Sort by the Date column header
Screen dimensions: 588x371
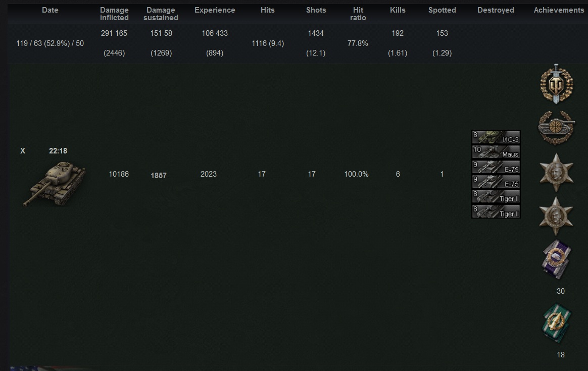(x=50, y=10)
